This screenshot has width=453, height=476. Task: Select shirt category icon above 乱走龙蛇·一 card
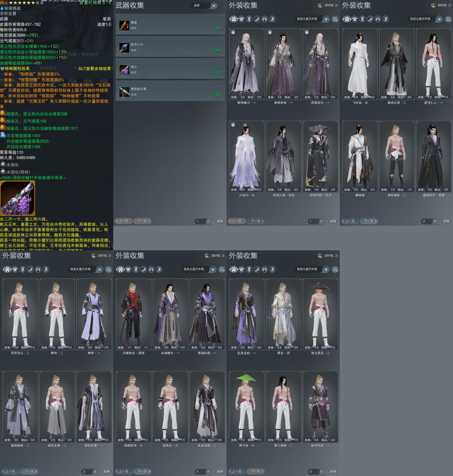click(x=241, y=269)
